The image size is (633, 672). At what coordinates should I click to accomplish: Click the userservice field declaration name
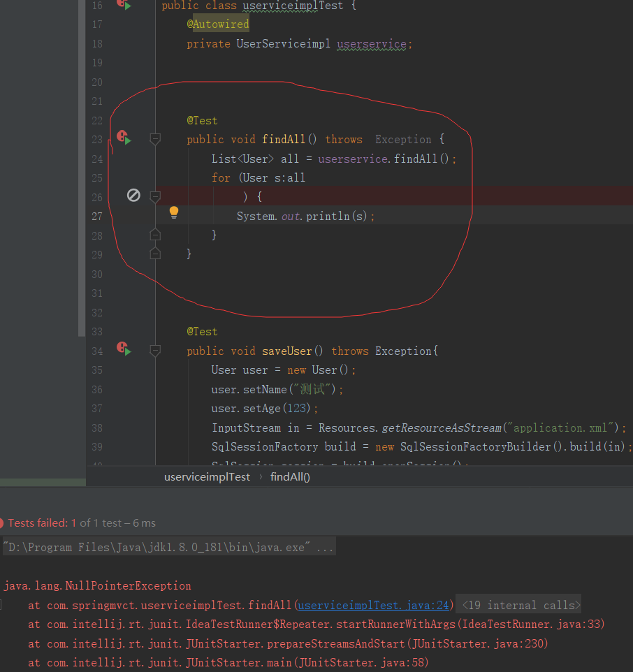point(372,44)
